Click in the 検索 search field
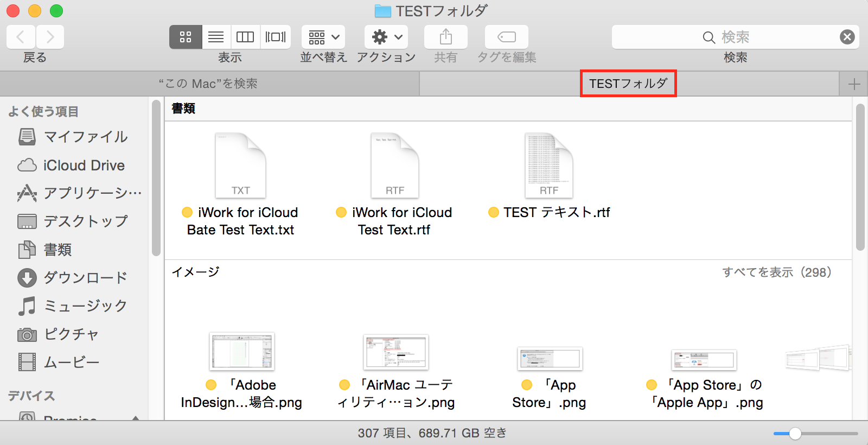Image resolution: width=868 pixels, height=445 pixels. coord(727,37)
